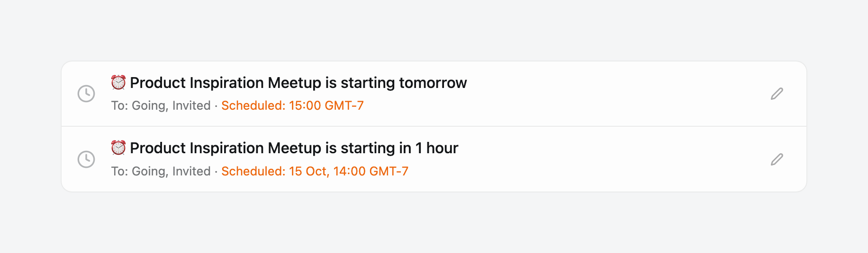Click the orange "Scheduled: 15:00 GMT-7" text

[x=292, y=105]
